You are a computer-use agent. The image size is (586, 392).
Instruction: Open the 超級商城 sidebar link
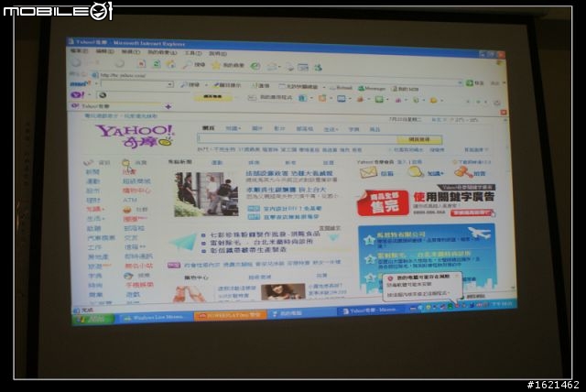click(x=136, y=181)
